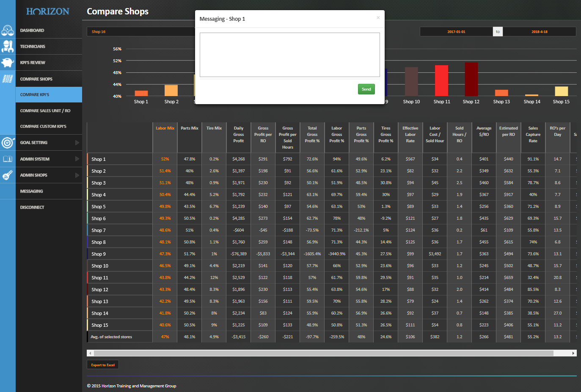Click the $4,268 daily gross profit cell
581x392 pixels.
pyautogui.click(x=239, y=159)
